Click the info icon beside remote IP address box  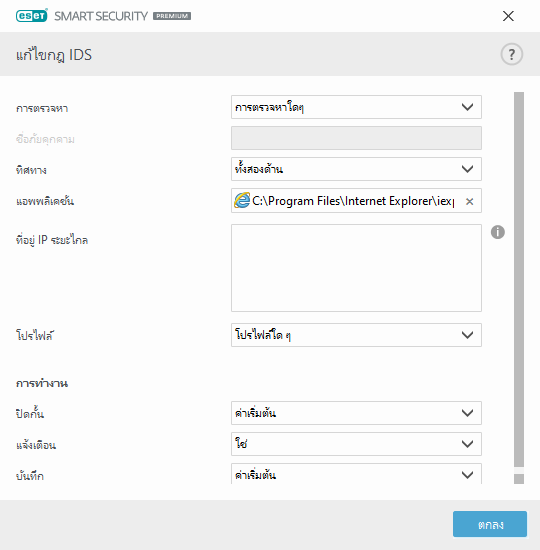498,232
